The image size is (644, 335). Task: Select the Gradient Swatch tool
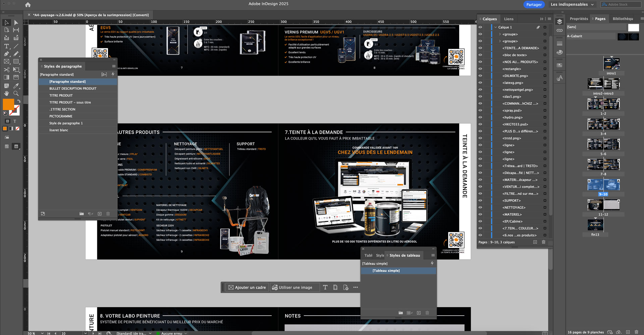coord(6,77)
